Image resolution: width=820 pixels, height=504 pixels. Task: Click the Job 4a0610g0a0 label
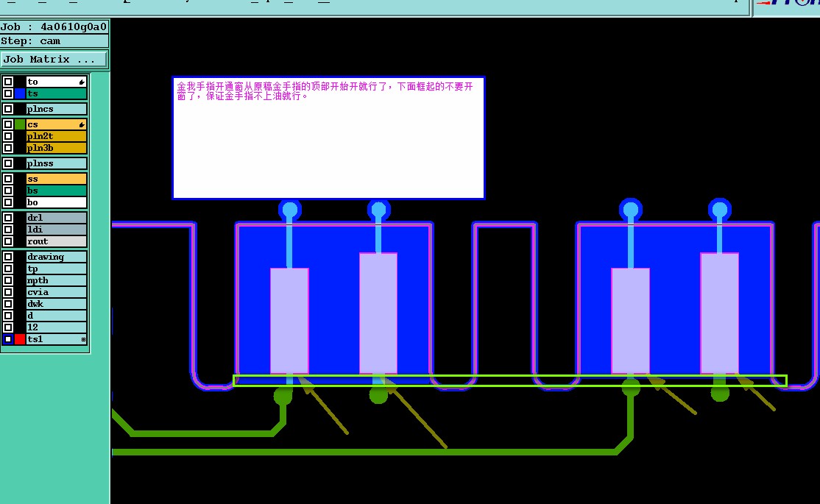click(54, 26)
